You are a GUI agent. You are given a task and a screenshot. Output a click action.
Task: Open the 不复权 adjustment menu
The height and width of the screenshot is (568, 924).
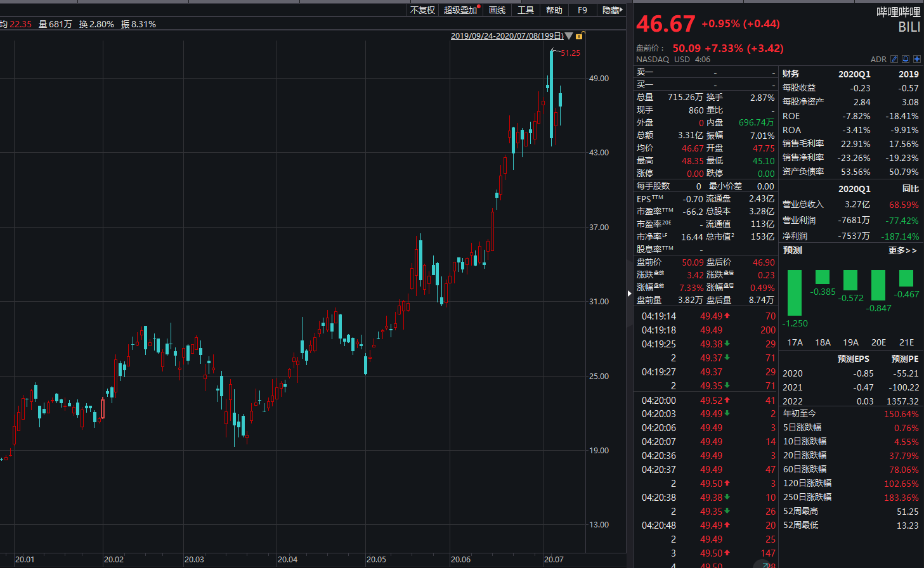coord(422,10)
